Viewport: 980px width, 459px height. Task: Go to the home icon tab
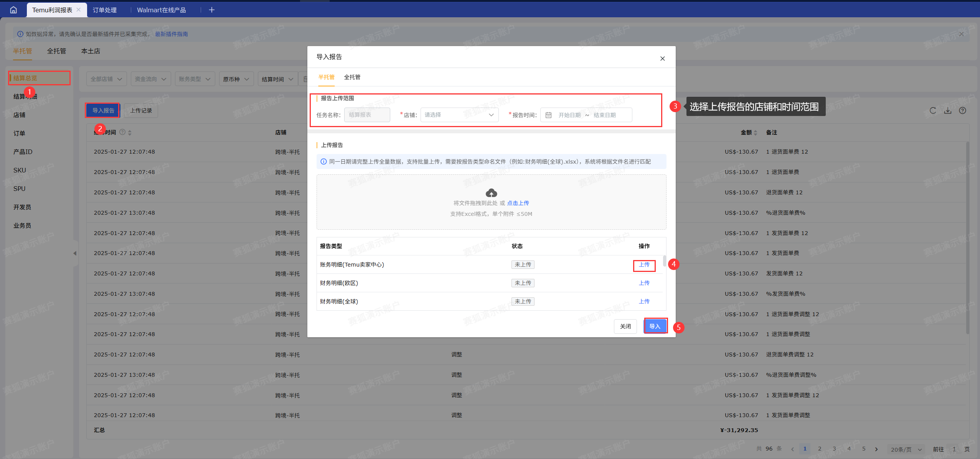pos(13,10)
